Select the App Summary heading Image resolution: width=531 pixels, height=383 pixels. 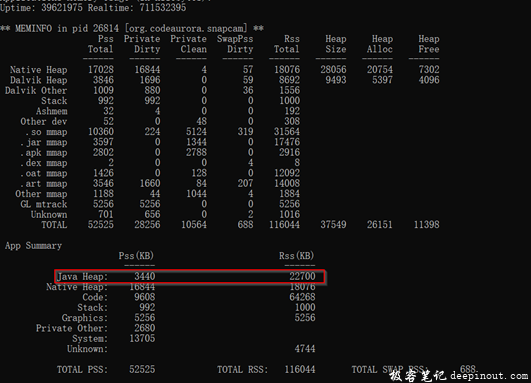(33, 246)
